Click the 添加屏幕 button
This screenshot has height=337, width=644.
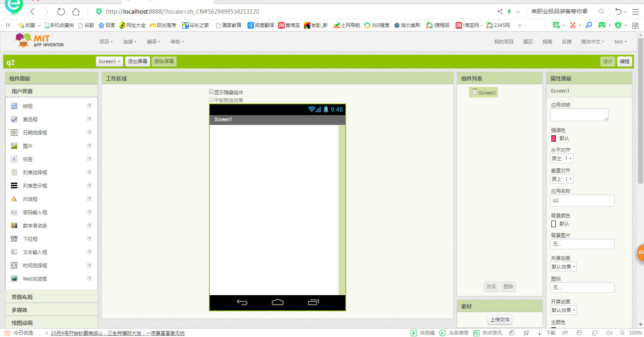click(x=138, y=61)
